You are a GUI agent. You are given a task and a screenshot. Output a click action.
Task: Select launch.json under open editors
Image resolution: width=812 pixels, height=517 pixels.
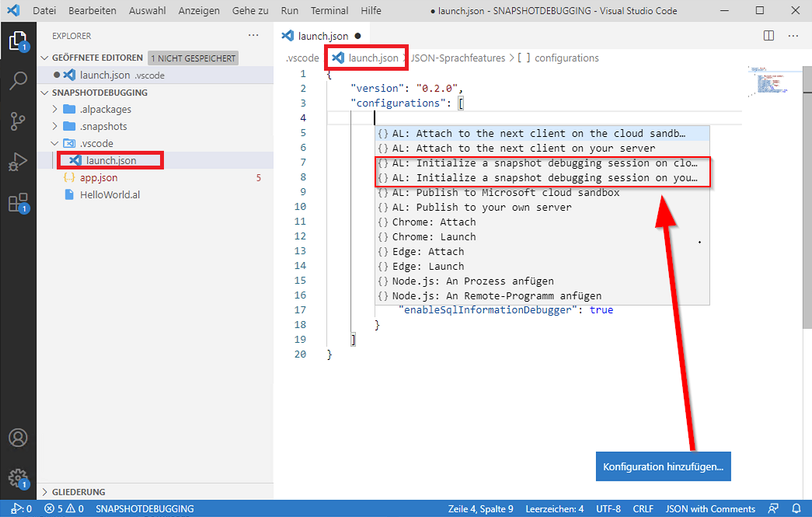[105, 75]
